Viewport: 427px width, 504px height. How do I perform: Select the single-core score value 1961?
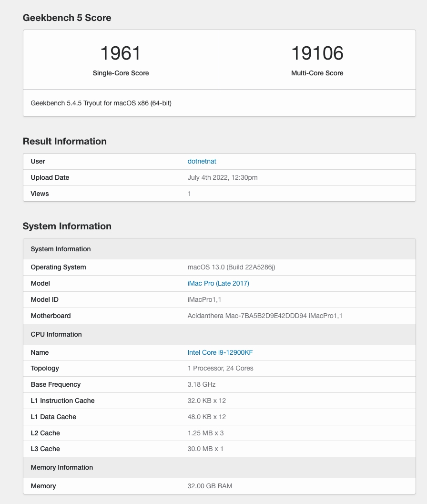[x=121, y=53]
